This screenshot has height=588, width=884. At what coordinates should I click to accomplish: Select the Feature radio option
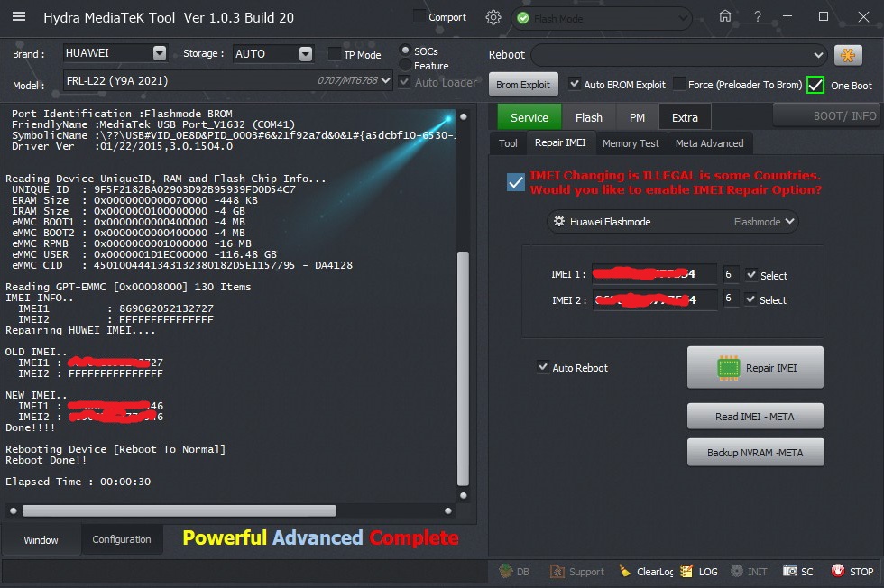pos(405,66)
